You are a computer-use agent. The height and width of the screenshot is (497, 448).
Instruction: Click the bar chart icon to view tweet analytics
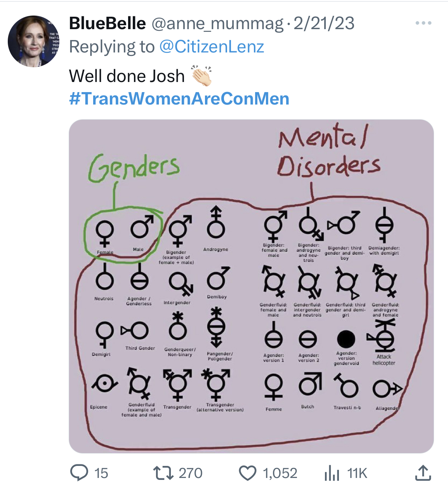pyautogui.click(x=332, y=474)
